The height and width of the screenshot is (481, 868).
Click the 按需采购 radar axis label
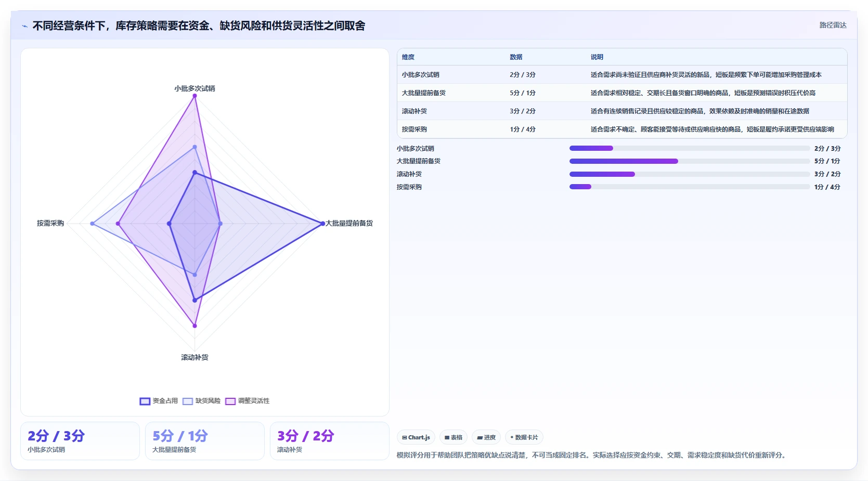(50, 223)
